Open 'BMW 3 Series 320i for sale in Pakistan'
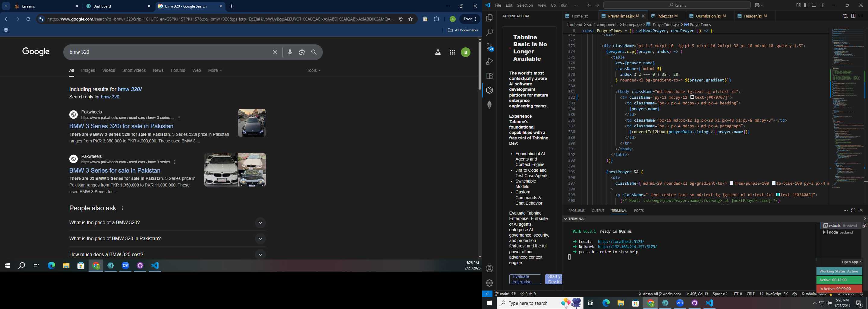 pyautogui.click(x=121, y=126)
